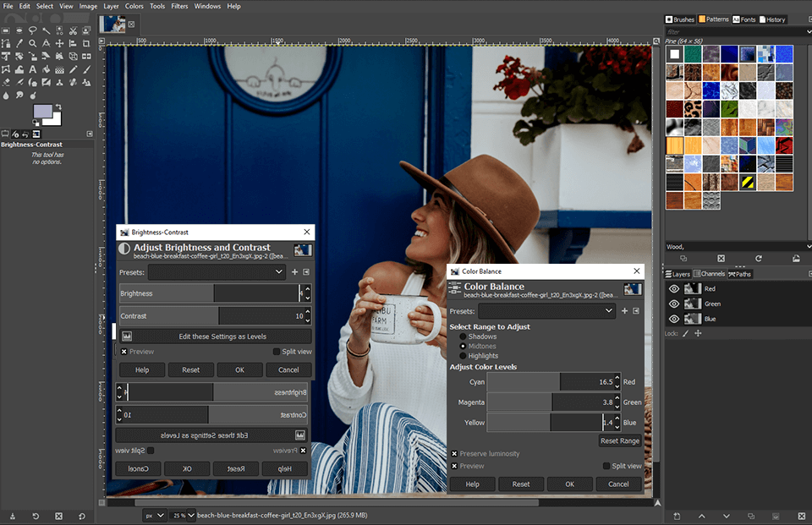Activate the Crop tool
The height and width of the screenshot is (525, 812).
(x=85, y=43)
